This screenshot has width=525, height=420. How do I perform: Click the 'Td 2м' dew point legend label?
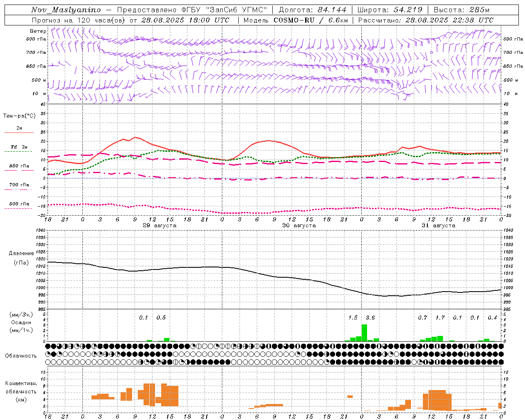tap(19, 147)
